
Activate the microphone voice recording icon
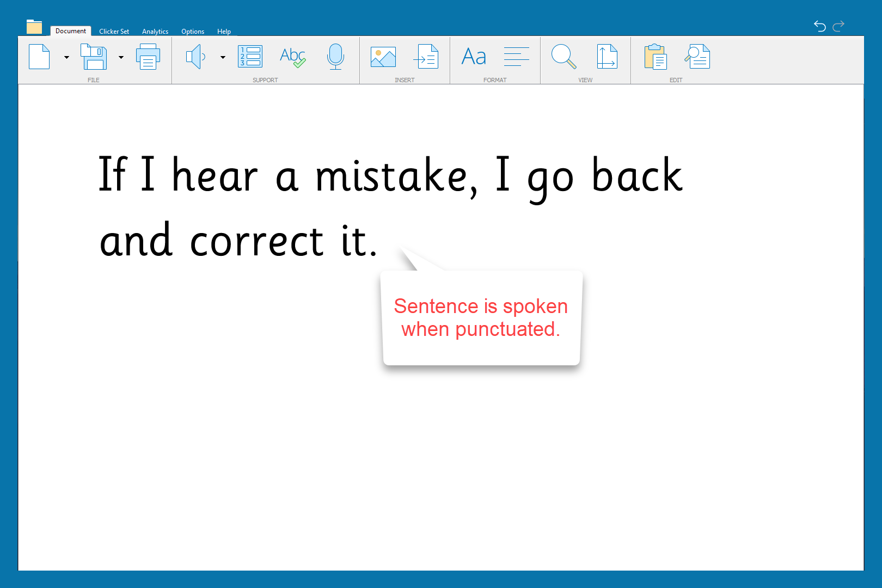coord(335,57)
